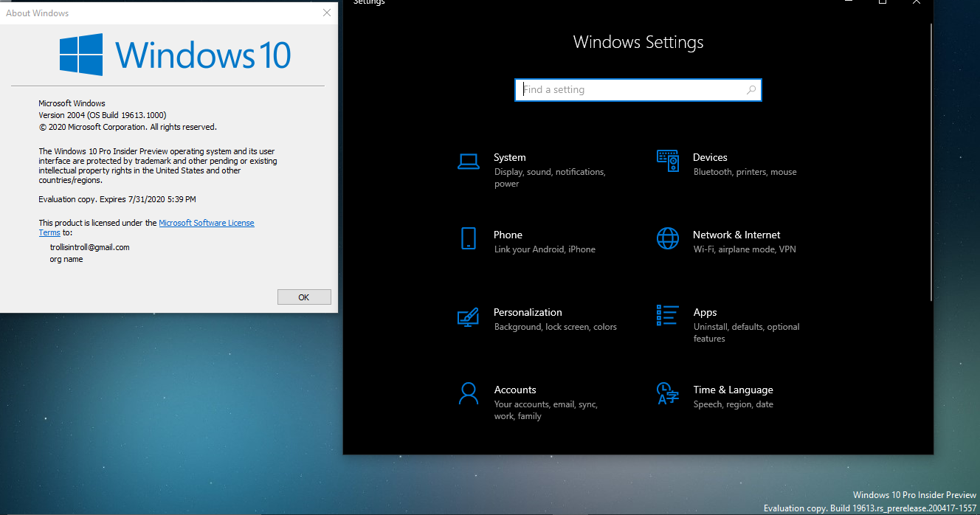Open the underlined Terms link
This screenshot has width=980, height=515.
pyautogui.click(x=49, y=232)
